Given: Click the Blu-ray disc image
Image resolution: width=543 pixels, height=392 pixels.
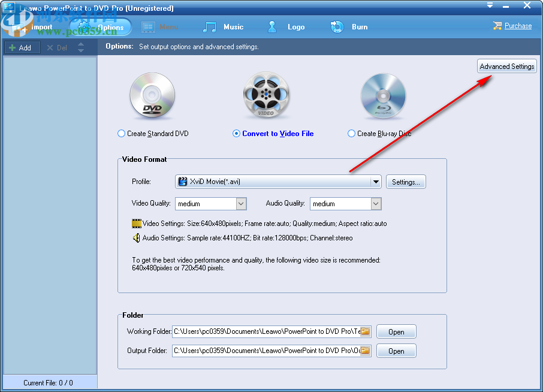Looking at the screenshot, I should coord(383,95).
